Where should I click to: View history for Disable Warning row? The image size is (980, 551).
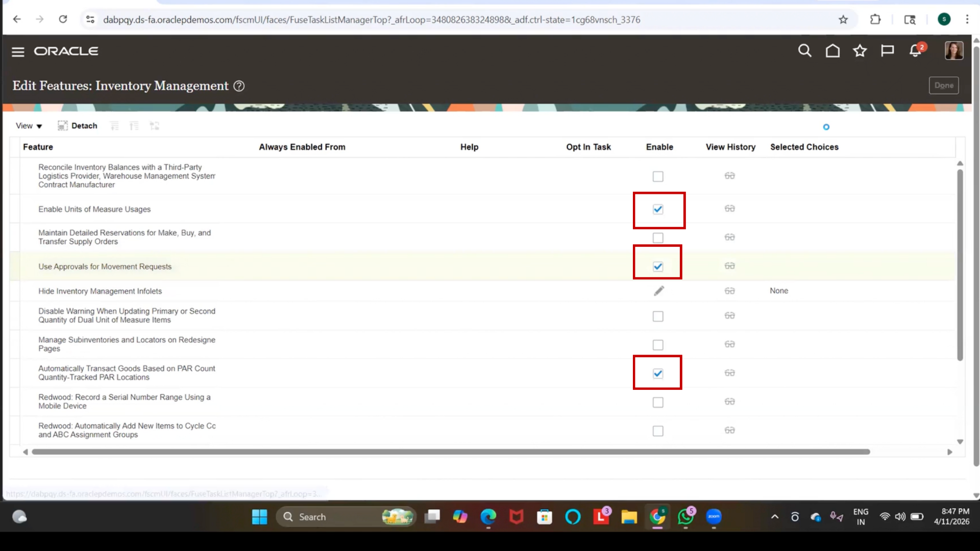click(730, 315)
